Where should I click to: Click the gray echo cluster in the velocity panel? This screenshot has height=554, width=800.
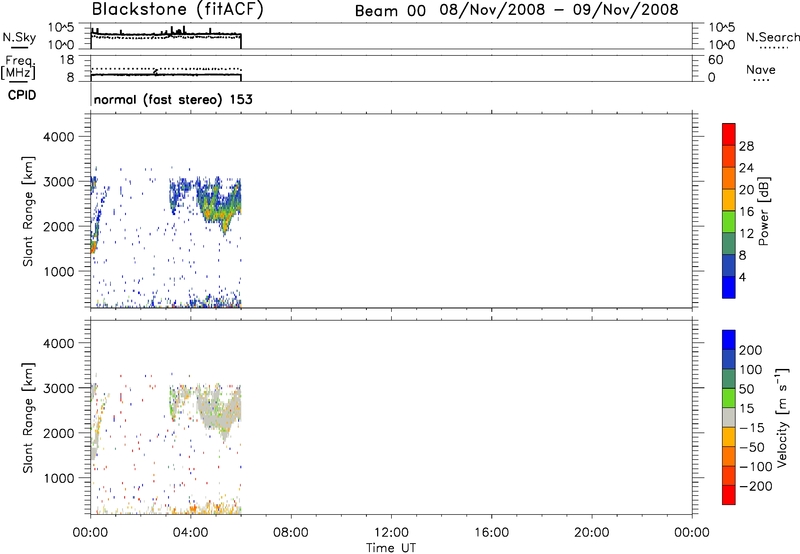point(219,411)
